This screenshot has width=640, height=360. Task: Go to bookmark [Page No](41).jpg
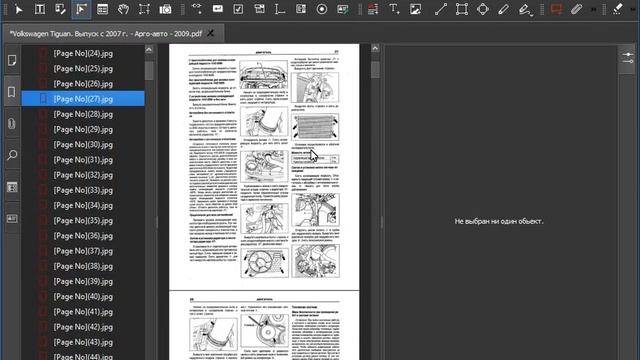tap(83, 312)
